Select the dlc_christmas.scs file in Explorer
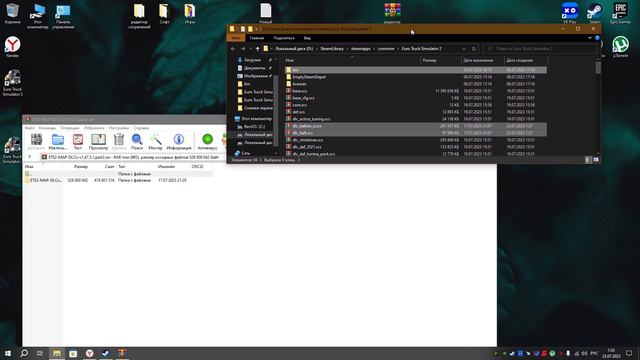640x360 pixels. pos(416,140)
